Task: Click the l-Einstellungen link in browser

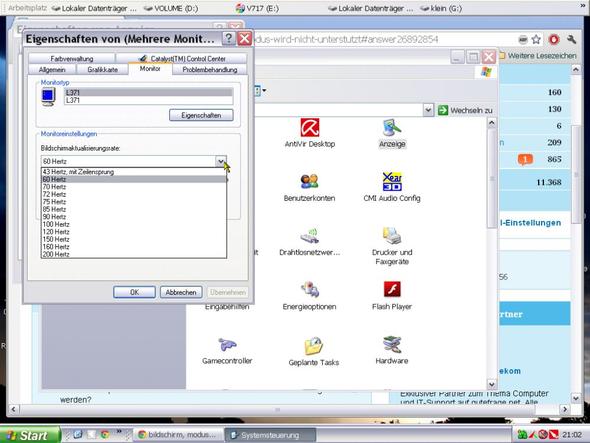Action: (531, 223)
